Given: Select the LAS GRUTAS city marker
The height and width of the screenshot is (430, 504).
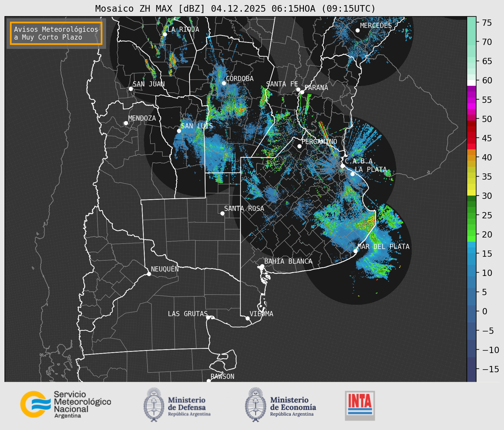Looking at the screenshot, I should pos(208,317).
